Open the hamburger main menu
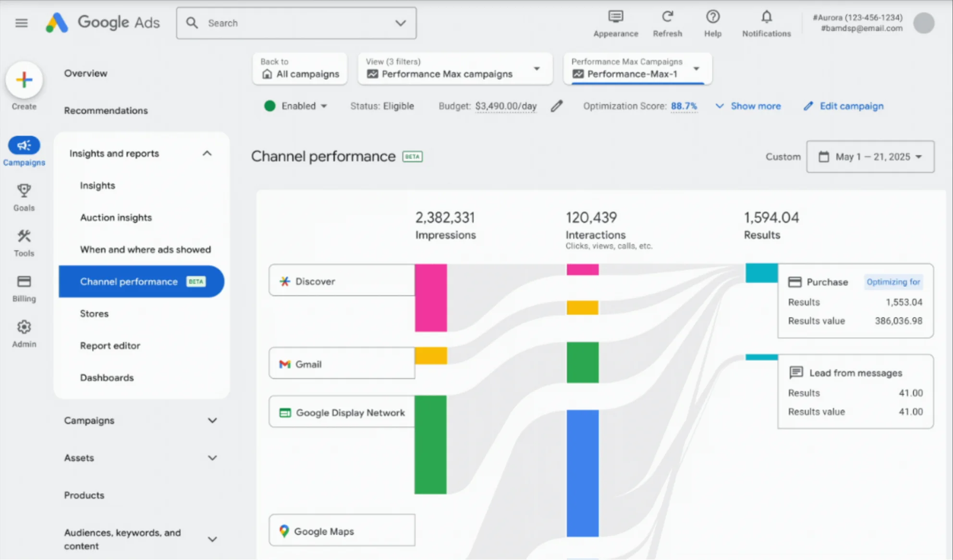 click(22, 23)
